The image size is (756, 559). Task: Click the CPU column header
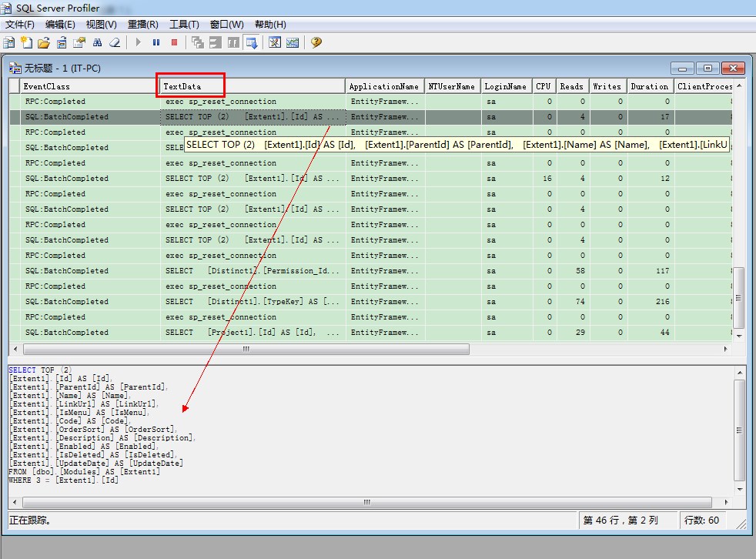[544, 86]
